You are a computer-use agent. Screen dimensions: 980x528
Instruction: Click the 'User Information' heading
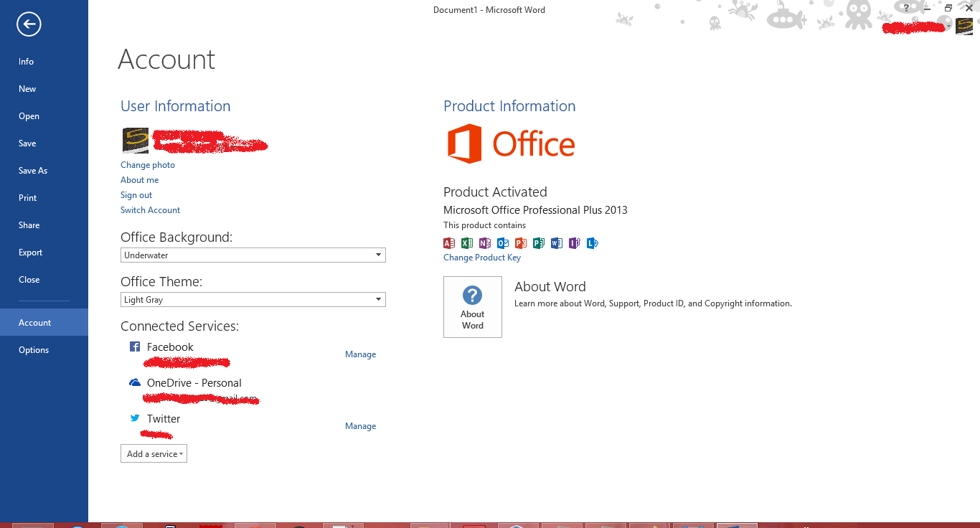tap(176, 106)
